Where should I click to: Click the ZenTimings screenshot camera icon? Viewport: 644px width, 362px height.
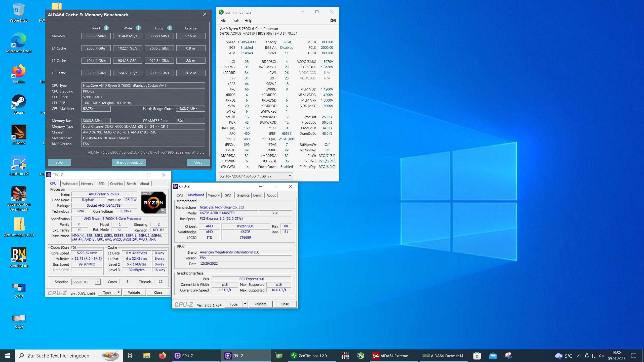pyautogui.click(x=333, y=20)
